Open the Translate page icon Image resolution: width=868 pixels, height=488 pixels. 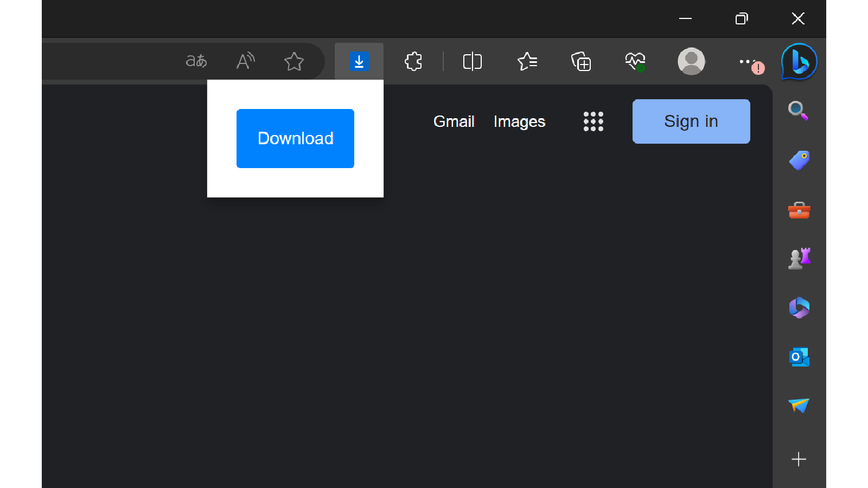(196, 61)
